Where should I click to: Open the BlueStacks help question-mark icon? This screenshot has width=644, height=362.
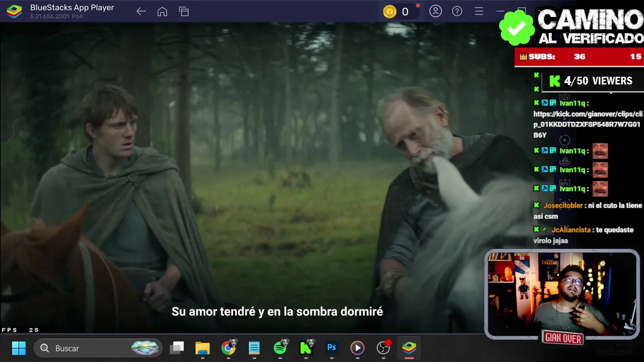tap(457, 11)
